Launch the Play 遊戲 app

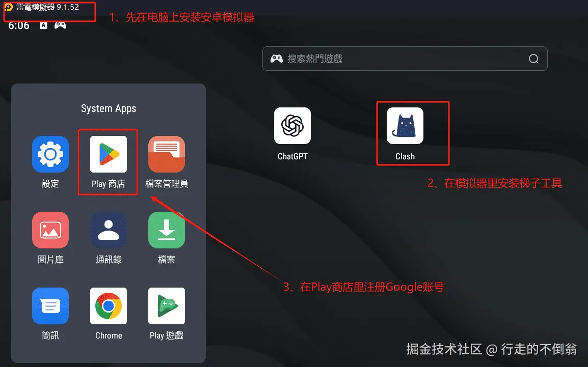click(166, 306)
